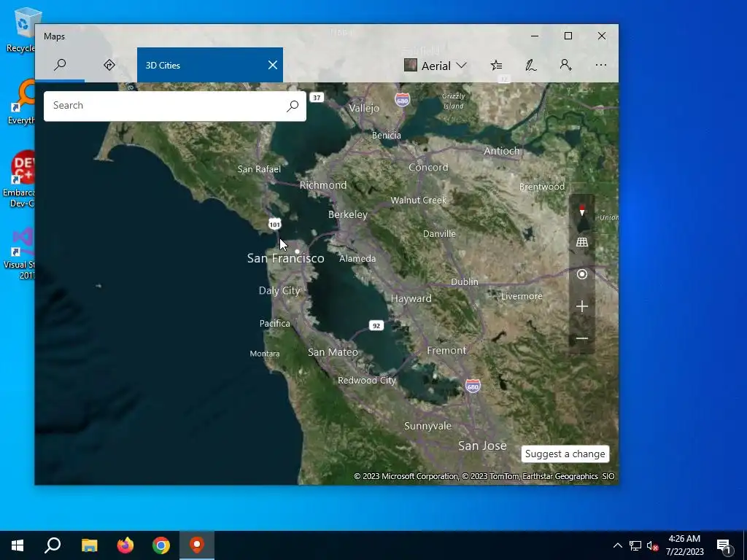Click the Walnut Creek map label
Image resolution: width=747 pixels, height=560 pixels.
click(418, 201)
